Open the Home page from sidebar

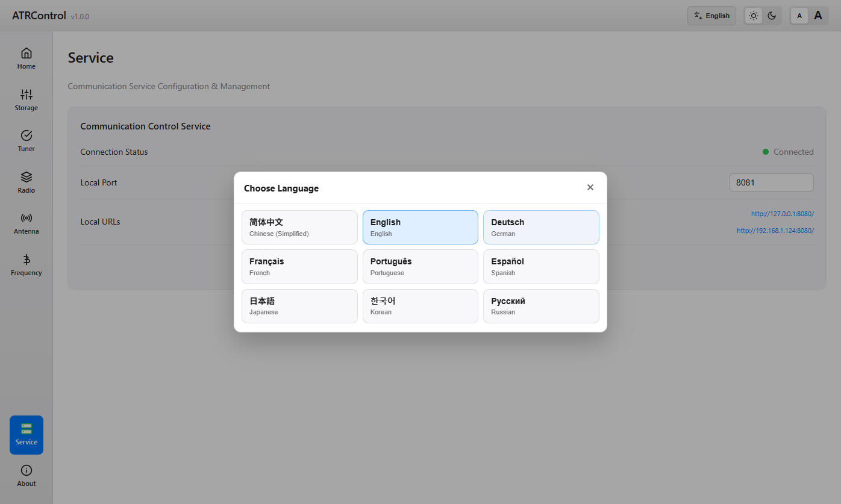[27, 58]
